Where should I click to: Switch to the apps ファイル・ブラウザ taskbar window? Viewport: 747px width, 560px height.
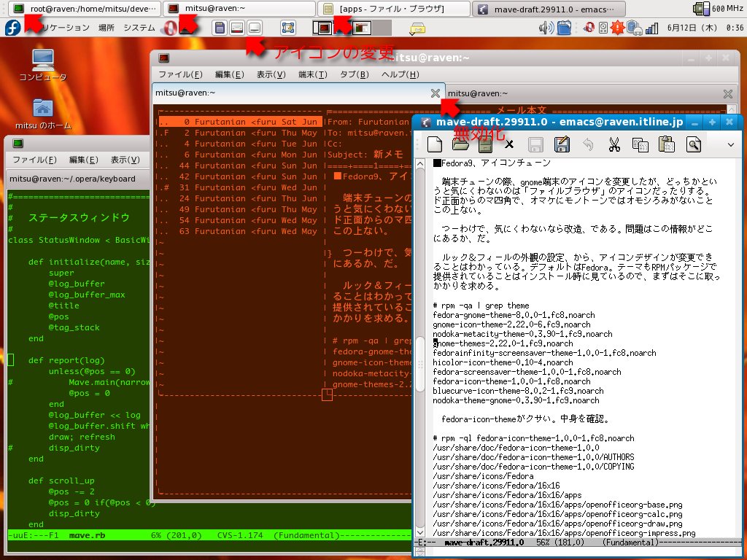point(394,9)
